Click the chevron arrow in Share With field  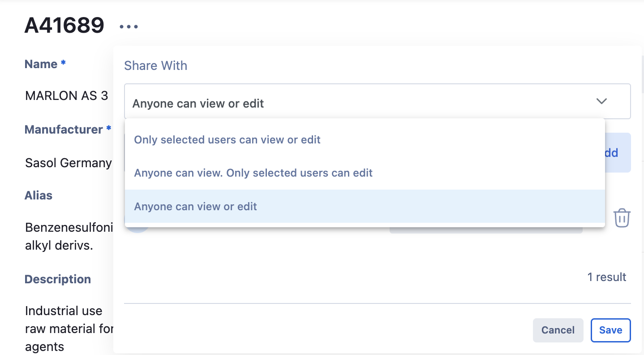pos(601,101)
